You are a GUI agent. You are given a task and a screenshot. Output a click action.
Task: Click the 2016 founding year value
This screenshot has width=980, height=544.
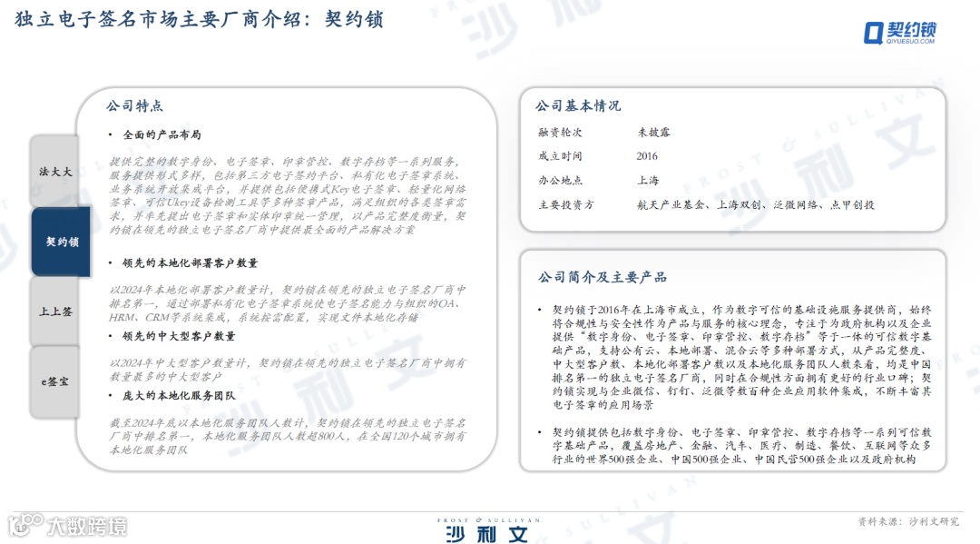point(647,156)
